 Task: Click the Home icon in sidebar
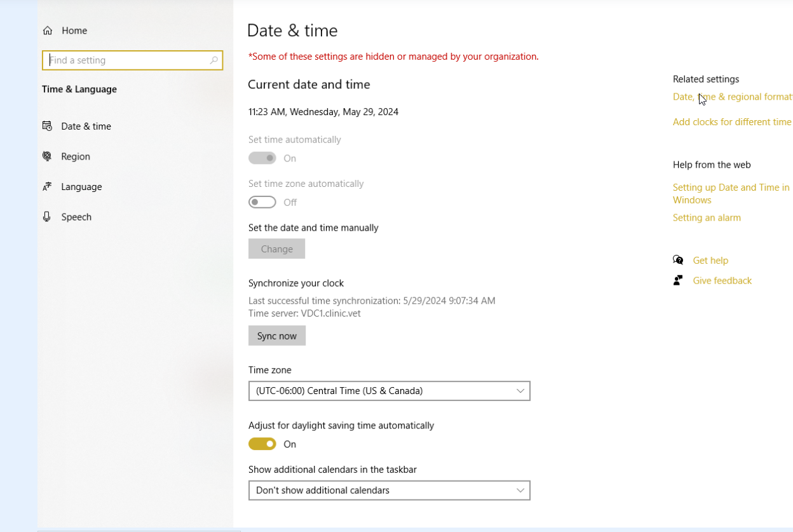[x=47, y=31]
